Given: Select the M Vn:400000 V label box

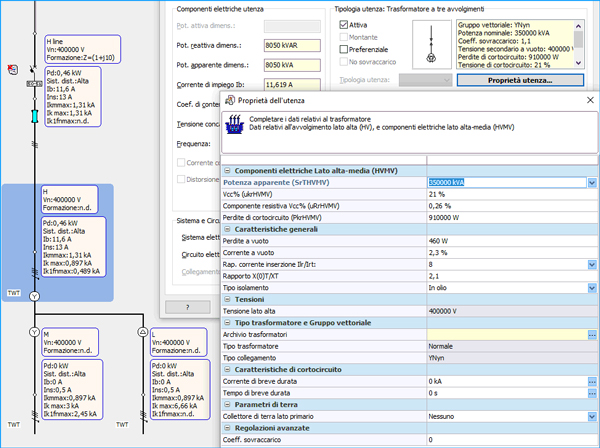Looking at the screenshot, I should point(70,342).
